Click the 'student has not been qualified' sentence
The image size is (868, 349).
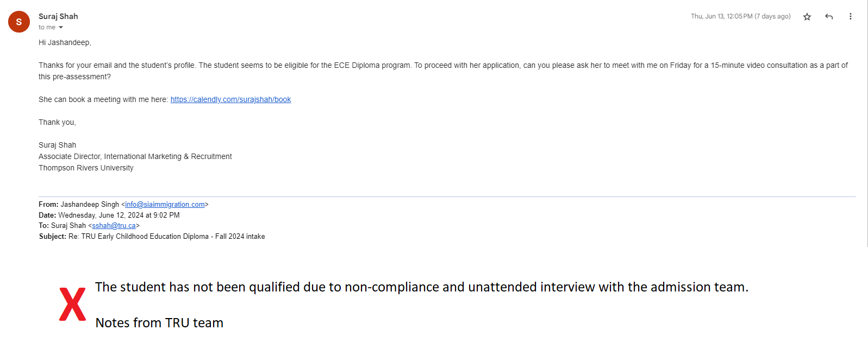[422, 287]
